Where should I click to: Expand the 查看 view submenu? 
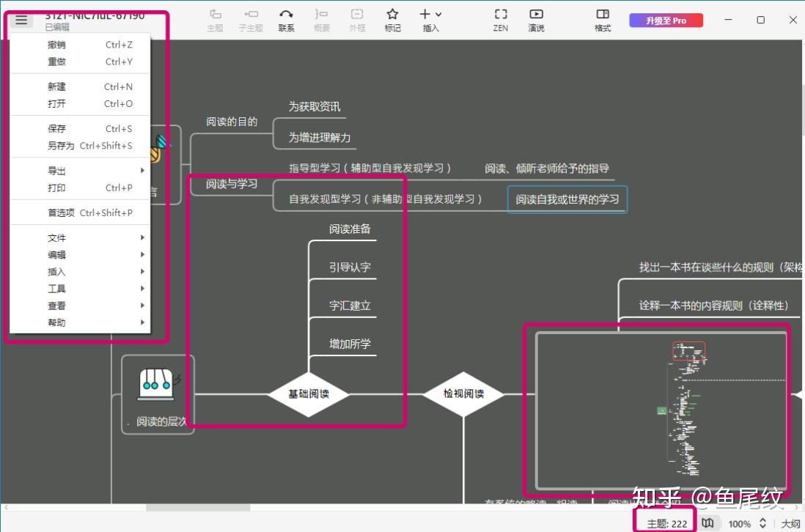coord(56,305)
